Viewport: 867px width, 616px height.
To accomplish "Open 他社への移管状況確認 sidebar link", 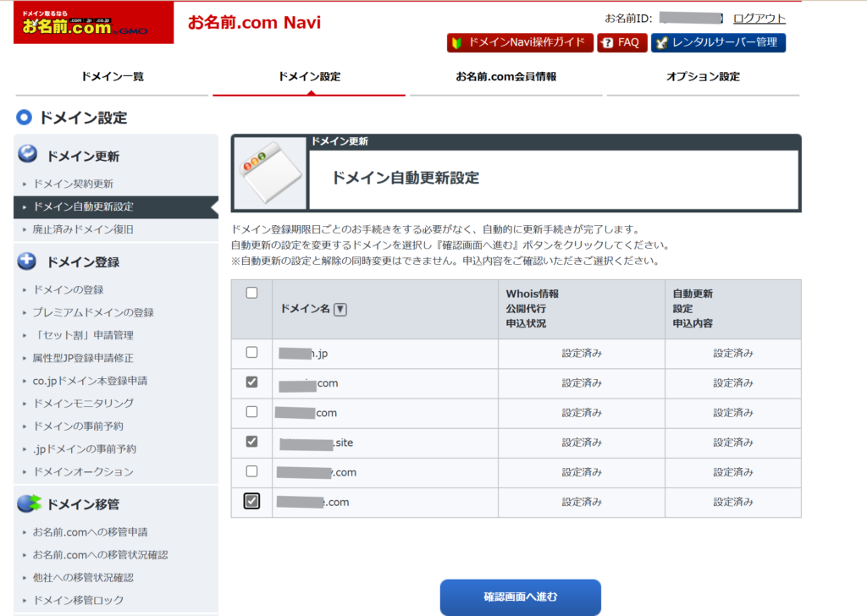I will tap(83, 577).
